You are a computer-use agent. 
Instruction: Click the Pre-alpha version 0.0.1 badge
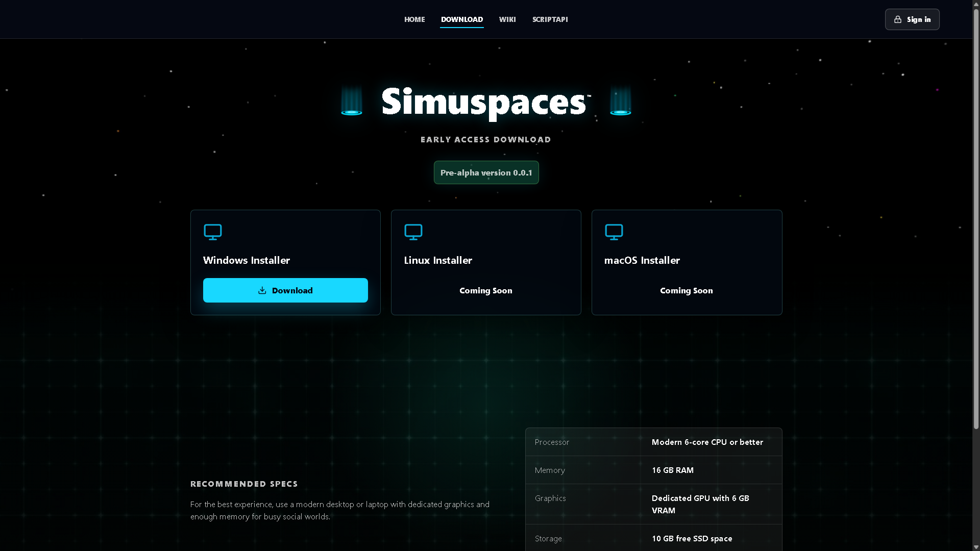click(x=486, y=172)
